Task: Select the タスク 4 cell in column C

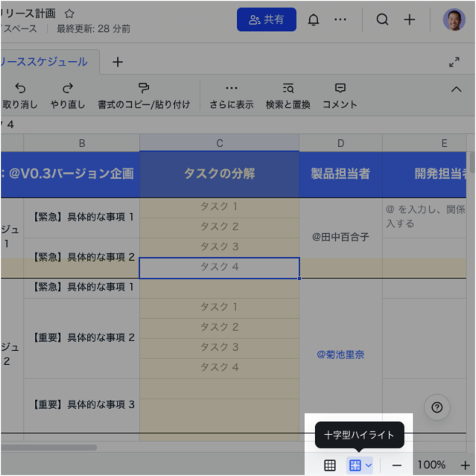Action: 219,267
